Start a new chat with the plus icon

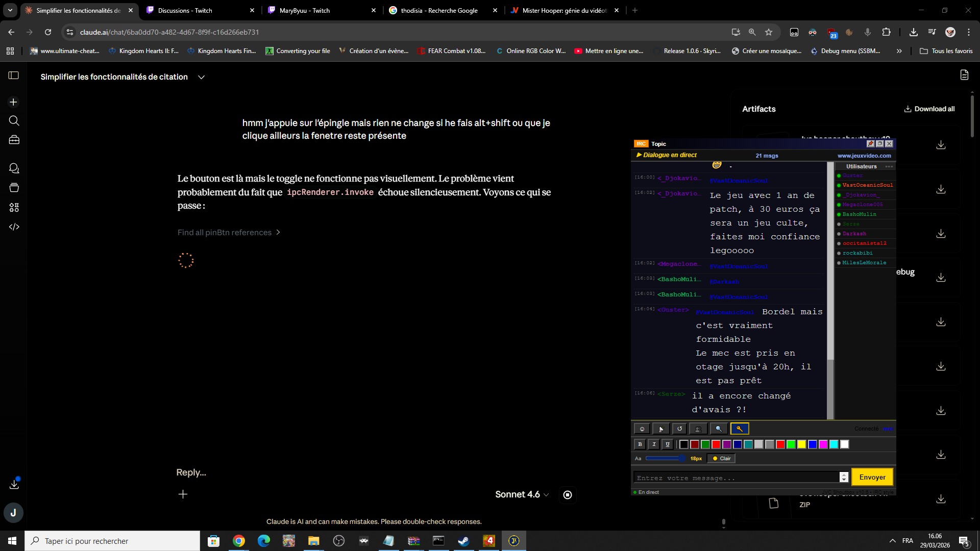pos(14,102)
